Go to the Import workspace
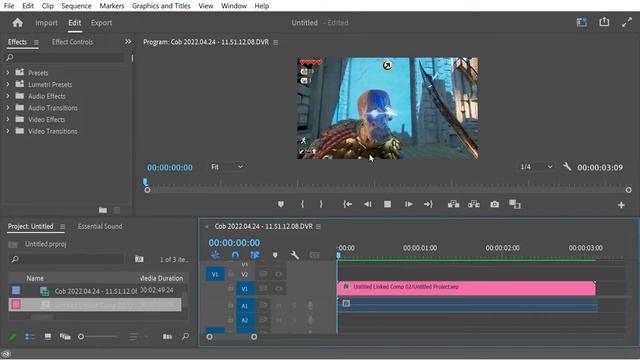Image resolution: width=640 pixels, height=360 pixels. pos(47,23)
